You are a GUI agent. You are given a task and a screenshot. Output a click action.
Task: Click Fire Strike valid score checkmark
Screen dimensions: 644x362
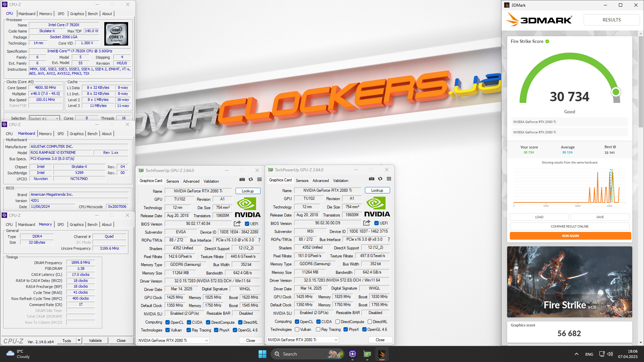[x=547, y=42]
